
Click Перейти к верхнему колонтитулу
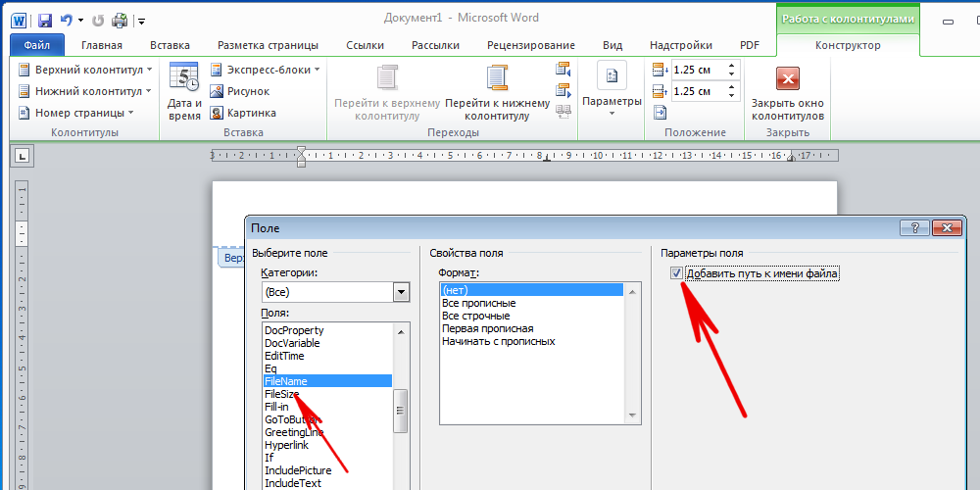387,92
